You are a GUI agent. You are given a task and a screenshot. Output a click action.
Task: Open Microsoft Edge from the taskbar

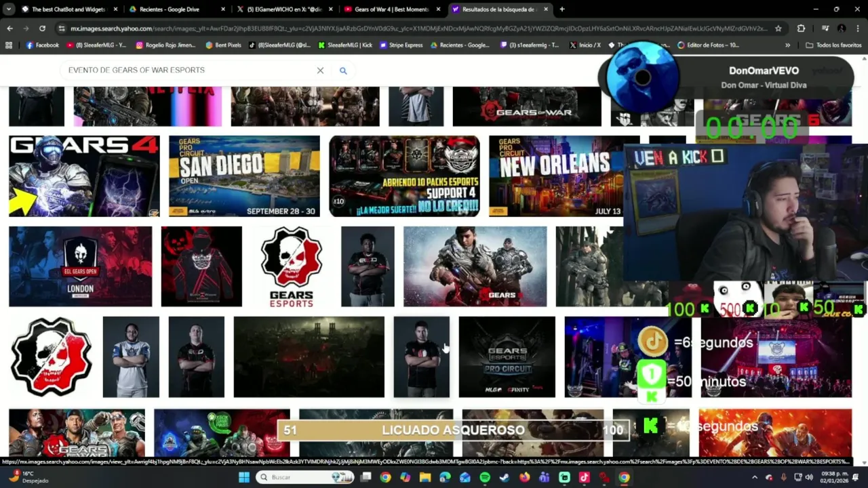click(x=445, y=477)
